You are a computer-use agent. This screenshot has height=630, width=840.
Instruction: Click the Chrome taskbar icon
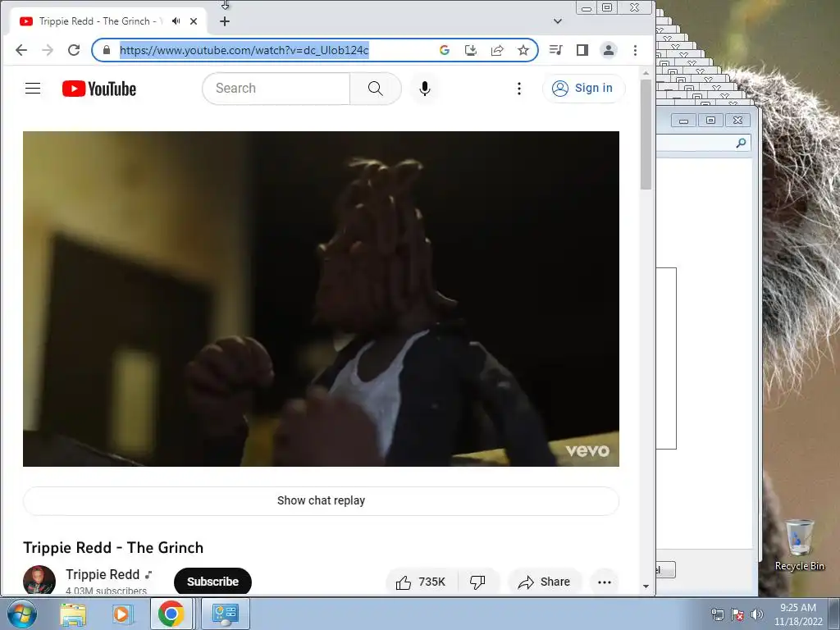pos(171,614)
